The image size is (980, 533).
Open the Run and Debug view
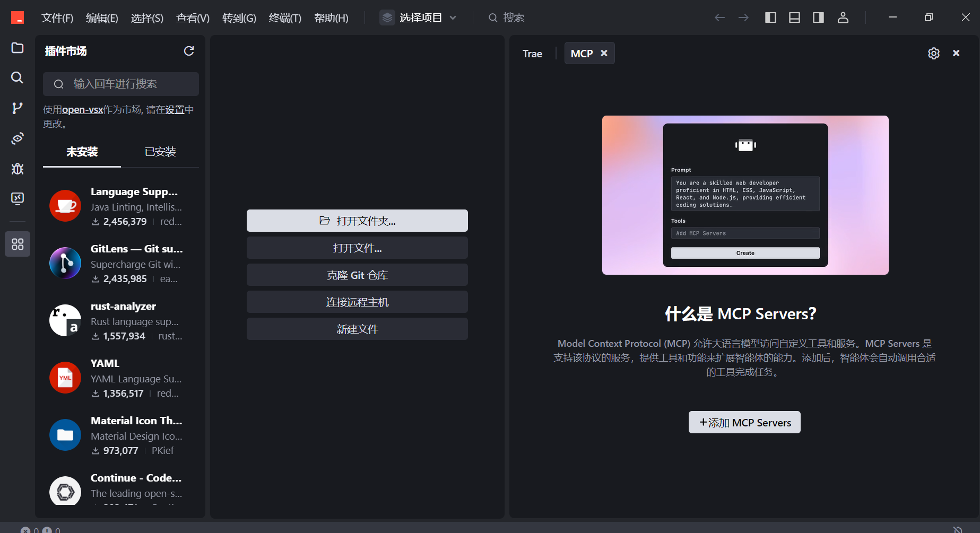(17, 169)
